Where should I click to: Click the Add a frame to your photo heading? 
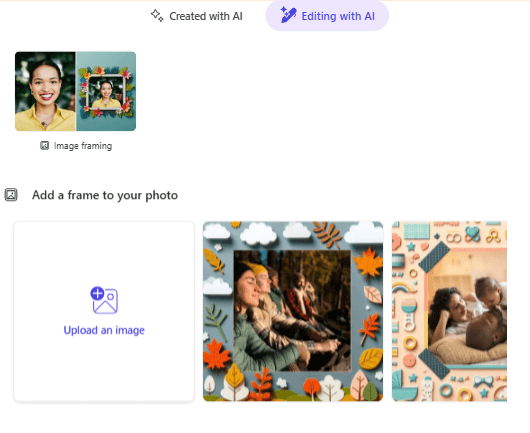pos(105,195)
